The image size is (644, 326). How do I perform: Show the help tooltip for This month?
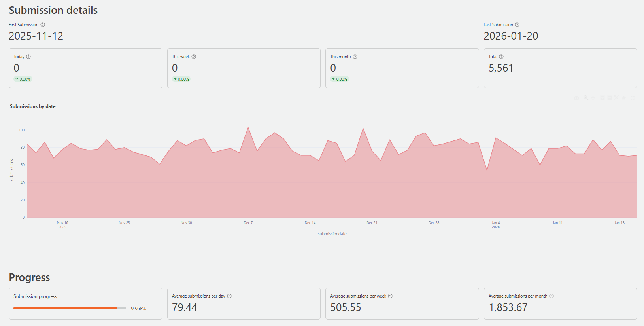pos(355,57)
